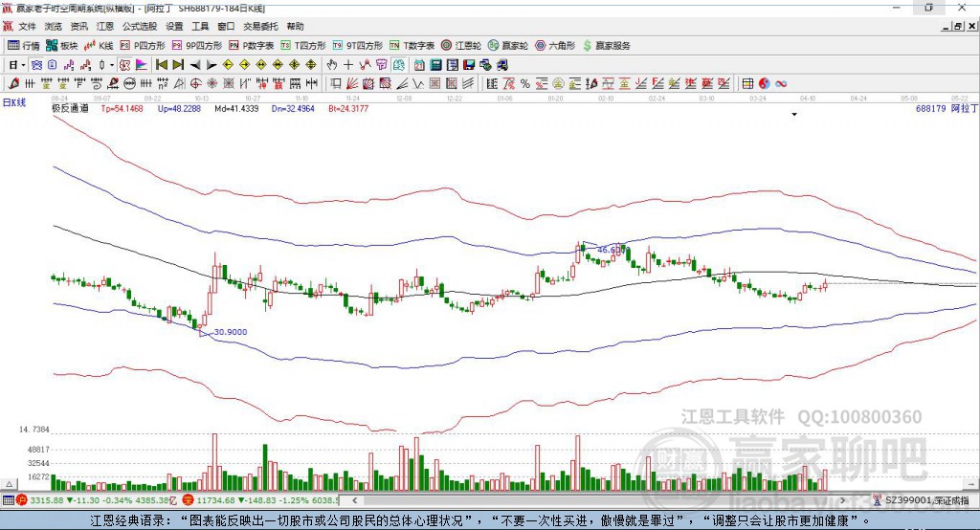
Task: Open the 江恩 menu
Action: click(x=105, y=26)
